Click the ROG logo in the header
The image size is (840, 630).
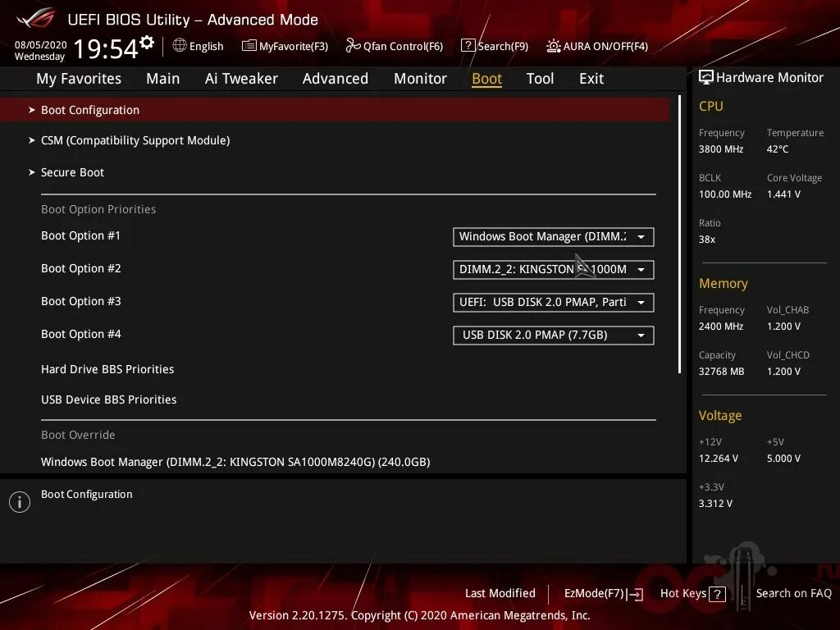pos(36,18)
